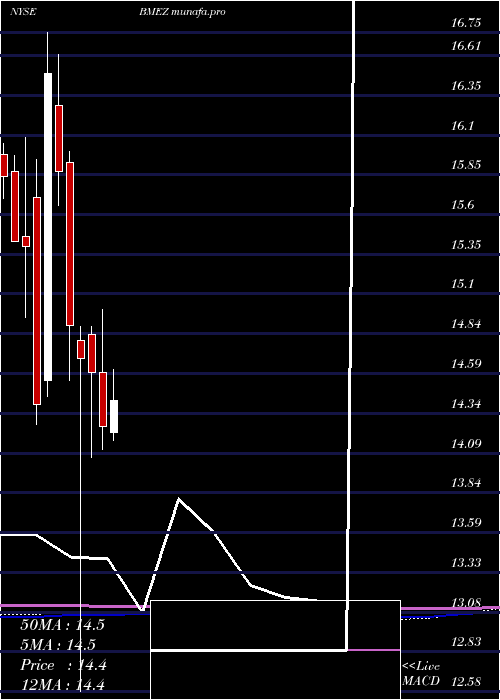Click the NYSE exchange label
The image size is (500, 700).
tap(23, 12)
